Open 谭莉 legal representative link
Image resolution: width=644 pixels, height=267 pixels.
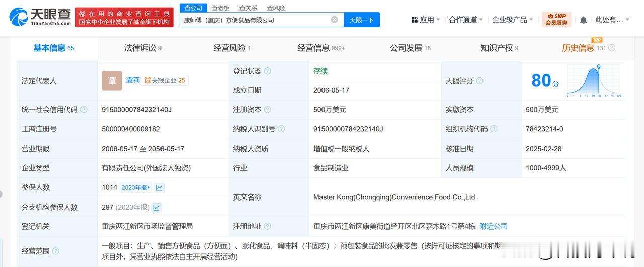(133, 80)
